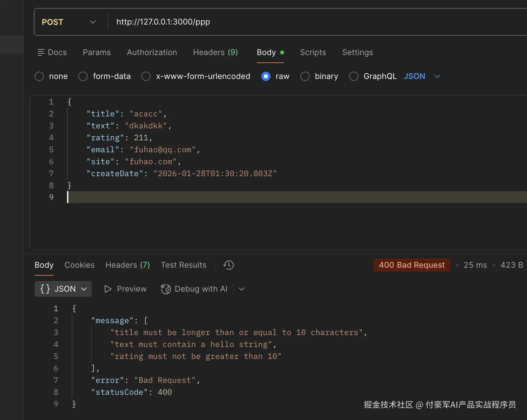Open the response Cookies tab
The width and height of the screenshot is (527, 420).
[x=80, y=265]
